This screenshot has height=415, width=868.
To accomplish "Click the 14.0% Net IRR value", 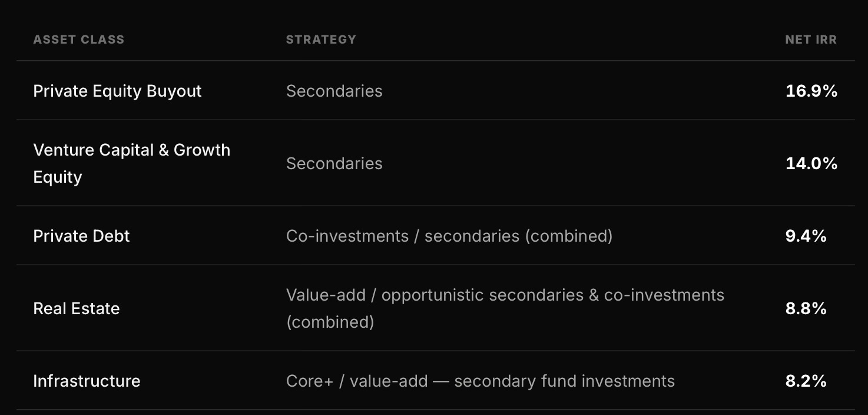I will (x=811, y=163).
